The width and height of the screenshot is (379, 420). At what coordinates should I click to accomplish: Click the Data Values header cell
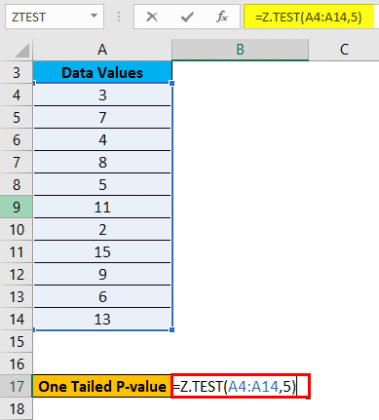click(x=102, y=72)
